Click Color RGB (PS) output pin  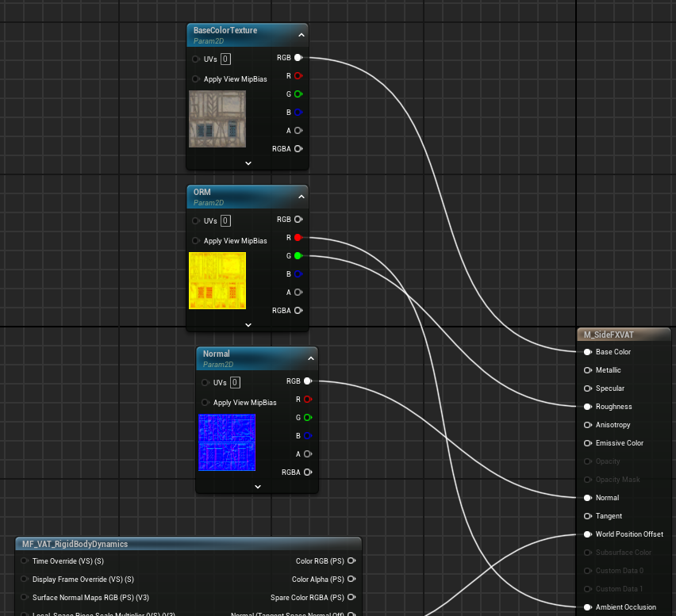[351, 561]
